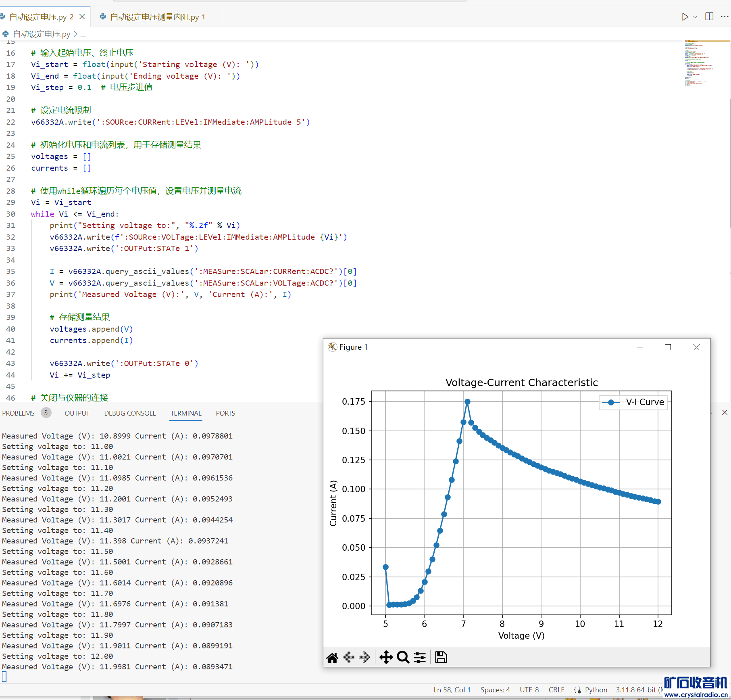This screenshot has height=700, width=731.
Task: Click the peak data point of the curve
Action: coord(467,402)
